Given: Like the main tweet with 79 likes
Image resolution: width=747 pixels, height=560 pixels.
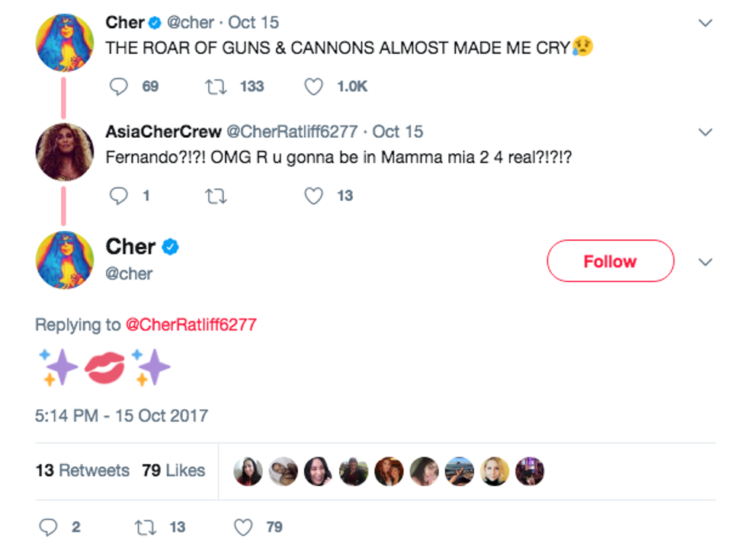Looking at the screenshot, I should tap(243, 526).
